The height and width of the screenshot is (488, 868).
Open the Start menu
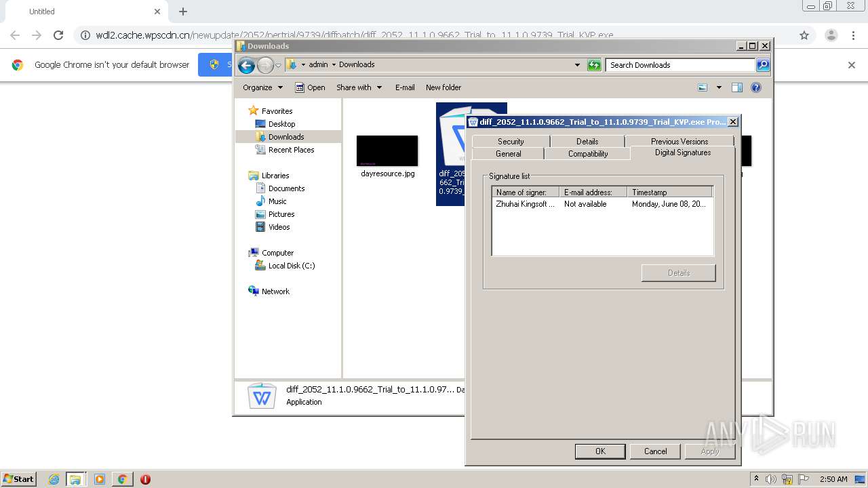pyautogui.click(x=18, y=479)
